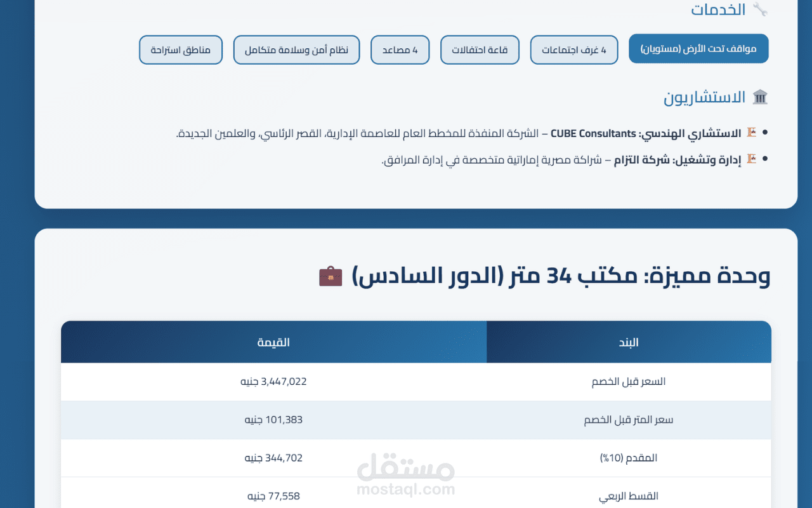Select the قاعة احتفالات chip

click(480, 50)
